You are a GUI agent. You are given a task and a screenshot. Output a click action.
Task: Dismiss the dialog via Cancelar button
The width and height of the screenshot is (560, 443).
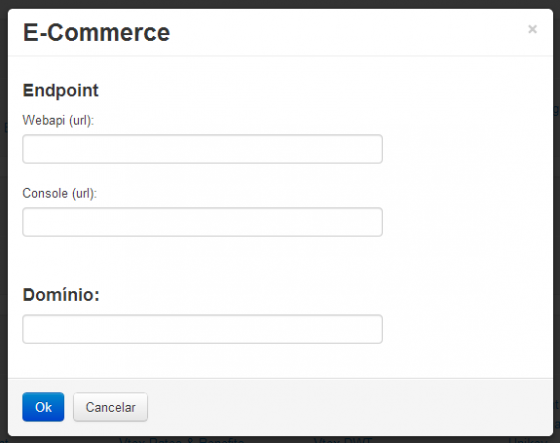pos(110,407)
